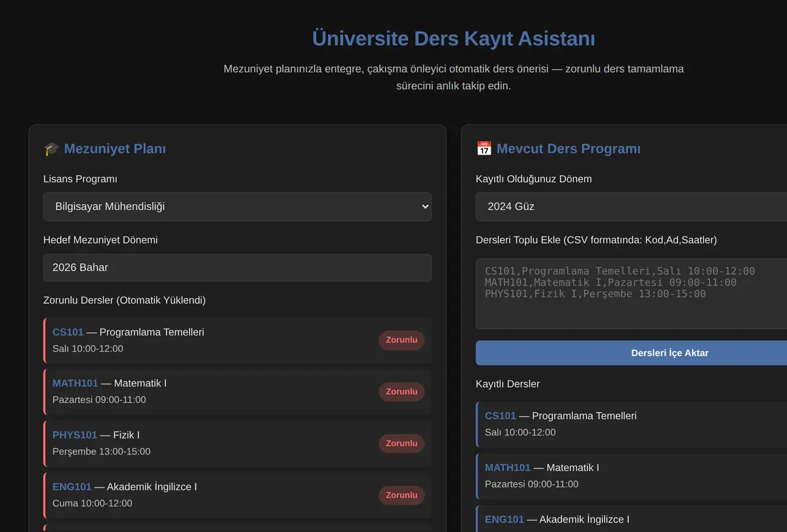Click the Hedef Mezuniyet Dönemi field
787x532 pixels.
pyautogui.click(x=237, y=268)
